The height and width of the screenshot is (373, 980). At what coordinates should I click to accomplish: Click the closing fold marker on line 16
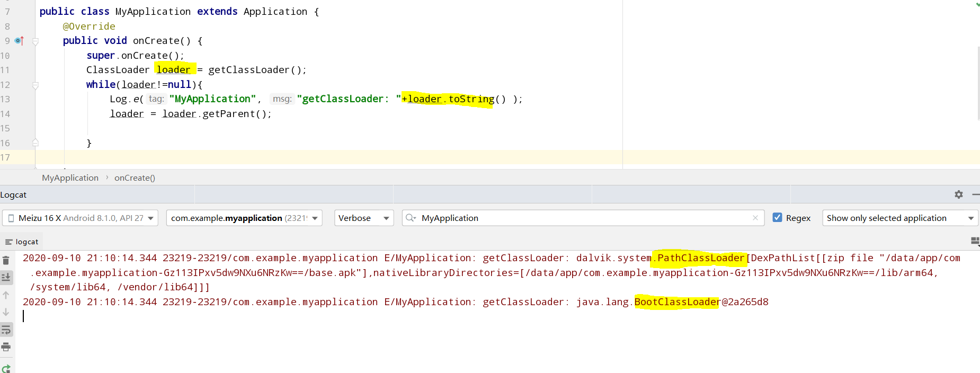(x=35, y=143)
